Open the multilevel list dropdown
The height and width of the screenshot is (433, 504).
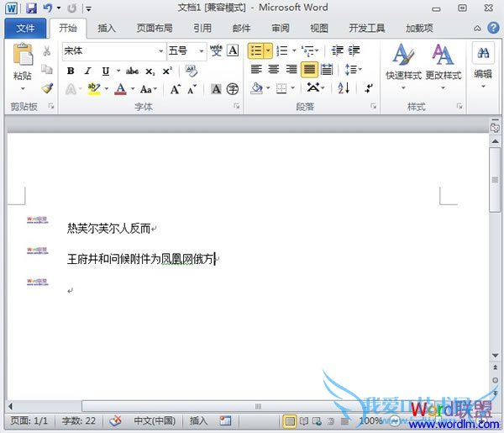point(318,50)
